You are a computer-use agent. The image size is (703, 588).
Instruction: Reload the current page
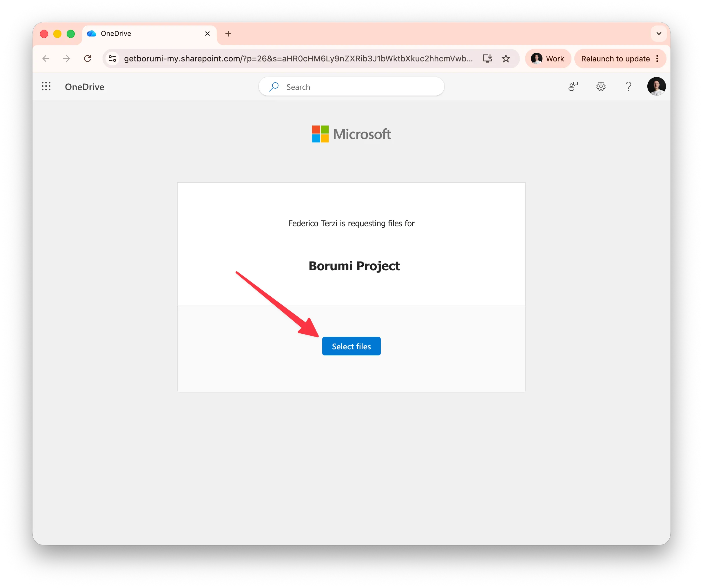[x=88, y=59]
